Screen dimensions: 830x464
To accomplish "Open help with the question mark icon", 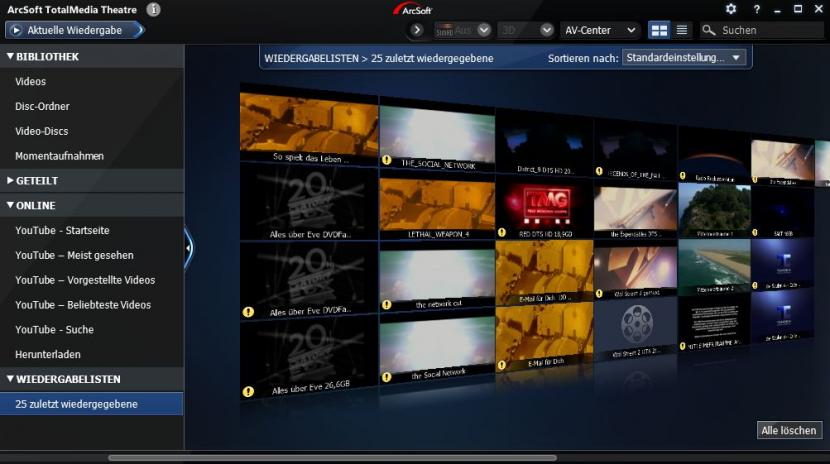I will tap(756, 10).
